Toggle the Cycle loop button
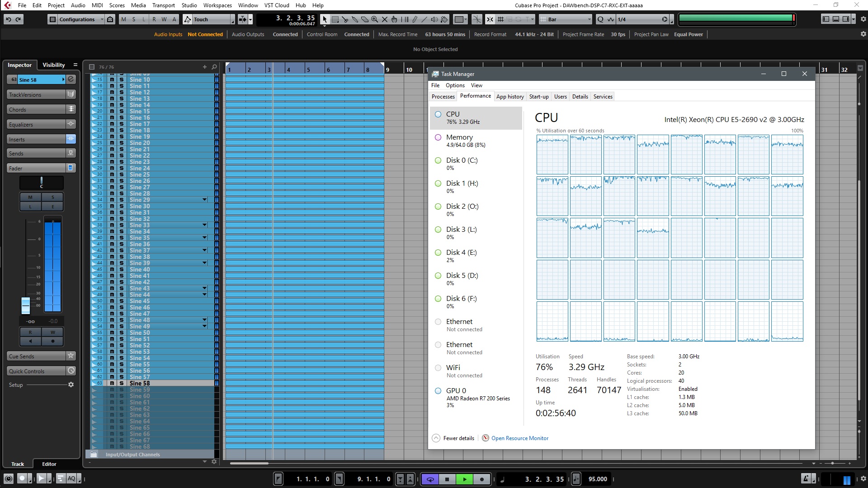Image resolution: width=868 pixels, height=488 pixels. click(430, 479)
